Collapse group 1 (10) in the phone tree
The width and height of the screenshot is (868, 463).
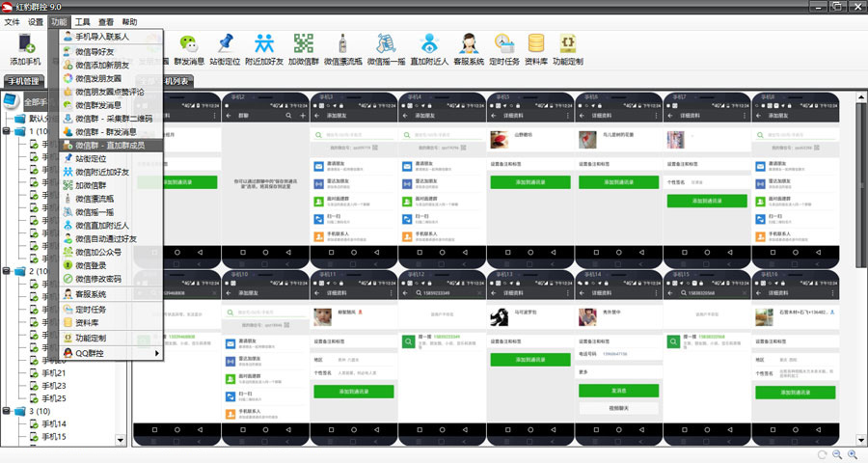(x=7, y=131)
